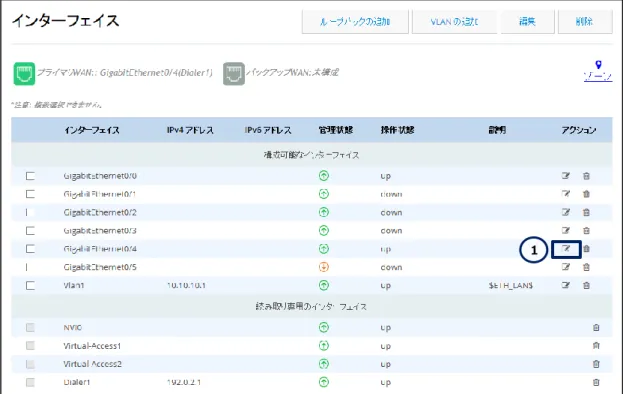Edit GigabitEthernet0/3 via pencil icon

coord(566,230)
